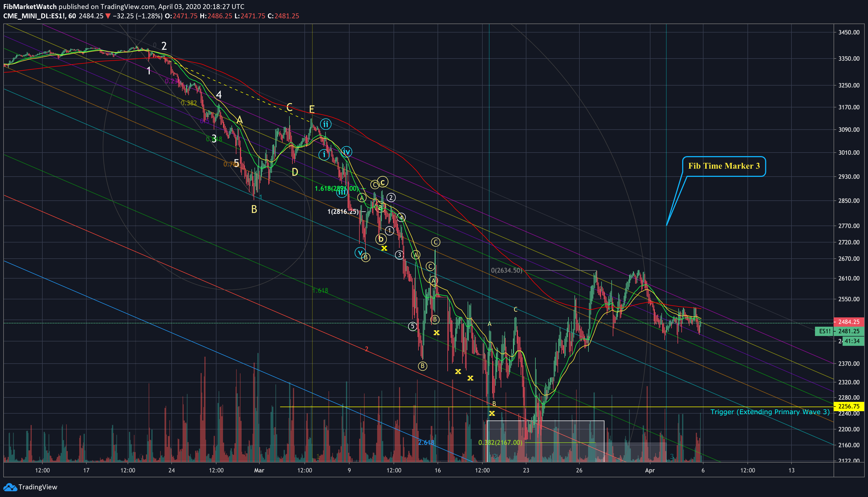Click the 0.382(2167.00) Fibonacci label
This screenshot has height=497, width=868.
[500, 442]
